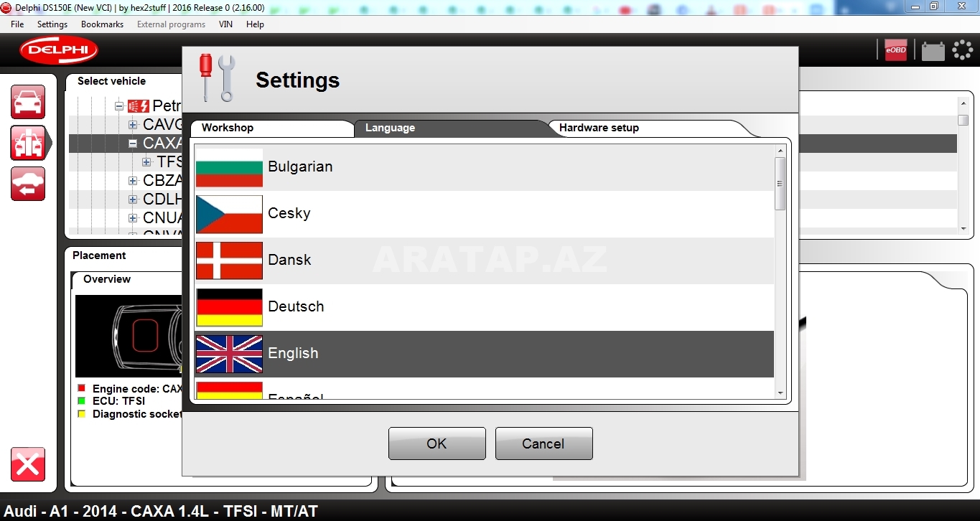Screen dimensions: 980x521
Task: Choose Deutsch language row
Action: tap(485, 307)
